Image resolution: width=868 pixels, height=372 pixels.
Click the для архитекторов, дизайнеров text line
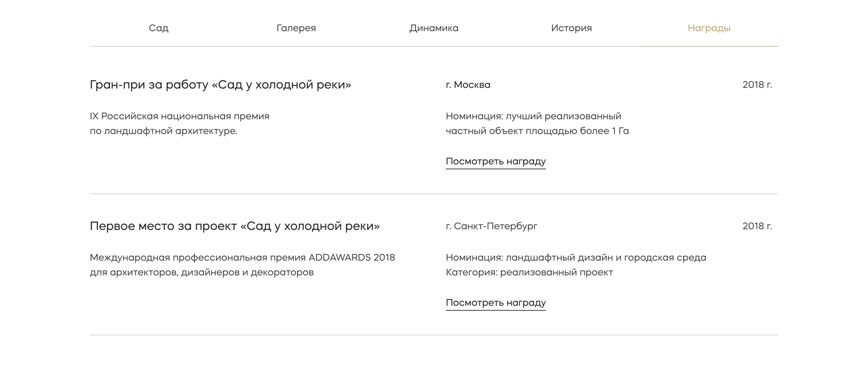click(202, 272)
